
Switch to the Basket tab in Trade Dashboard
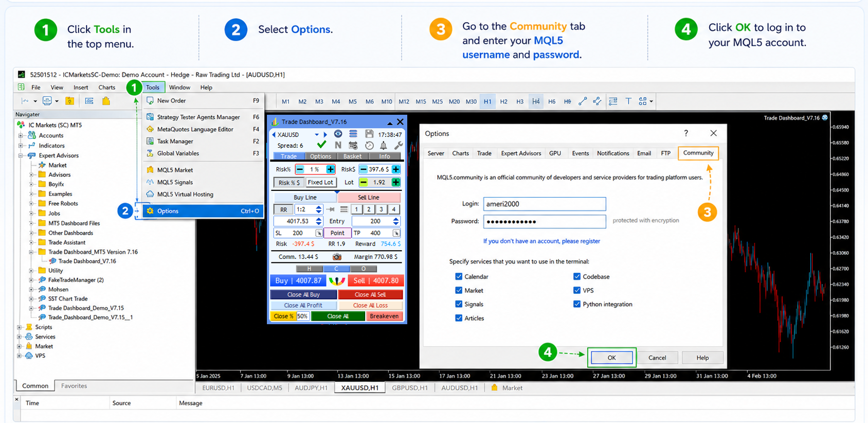pyautogui.click(x=352, y=156)
